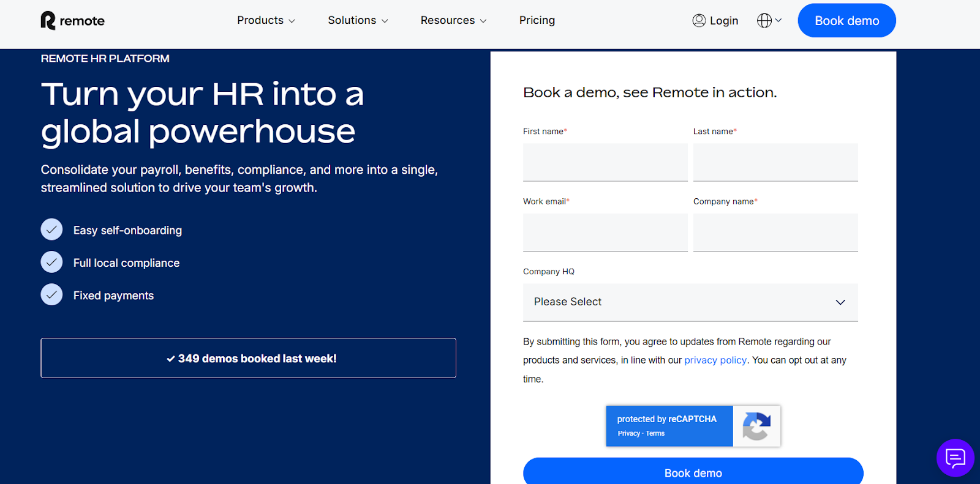Click the chevron next to globe icon

[778, 20]
